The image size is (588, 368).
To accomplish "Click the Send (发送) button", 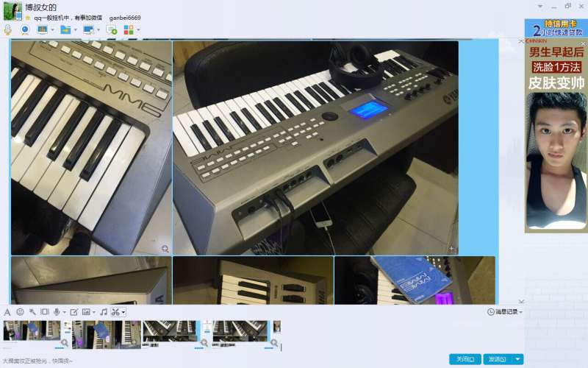I will (496, 359).
